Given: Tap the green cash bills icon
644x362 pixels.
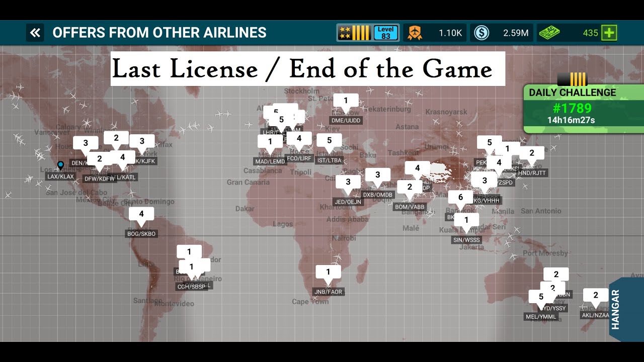Looking at the screenshot, I should [549, 33].
